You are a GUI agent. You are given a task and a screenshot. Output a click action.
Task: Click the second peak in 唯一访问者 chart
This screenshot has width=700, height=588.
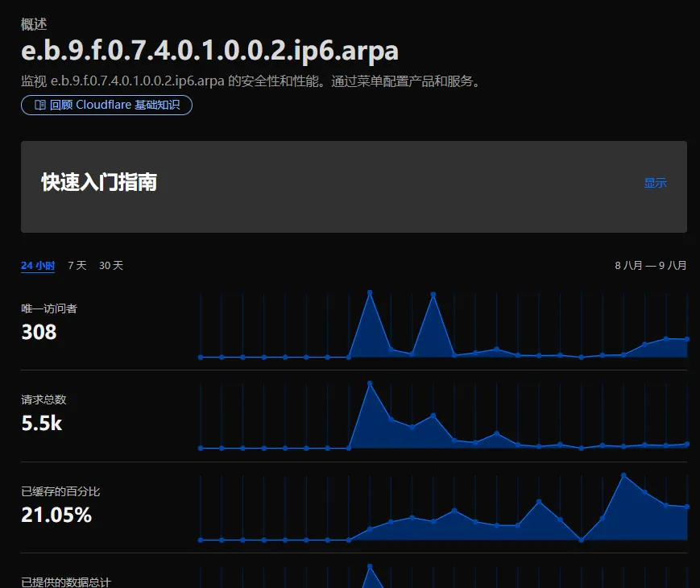(x=433, y=295)
